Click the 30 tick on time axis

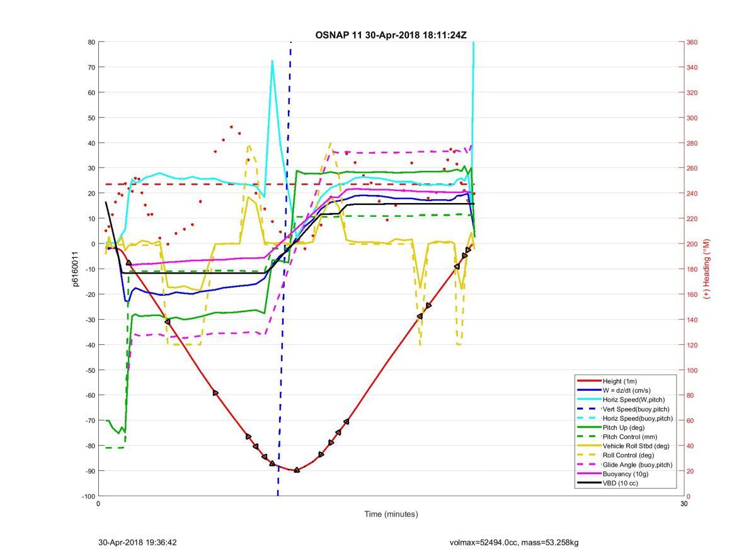684,504
